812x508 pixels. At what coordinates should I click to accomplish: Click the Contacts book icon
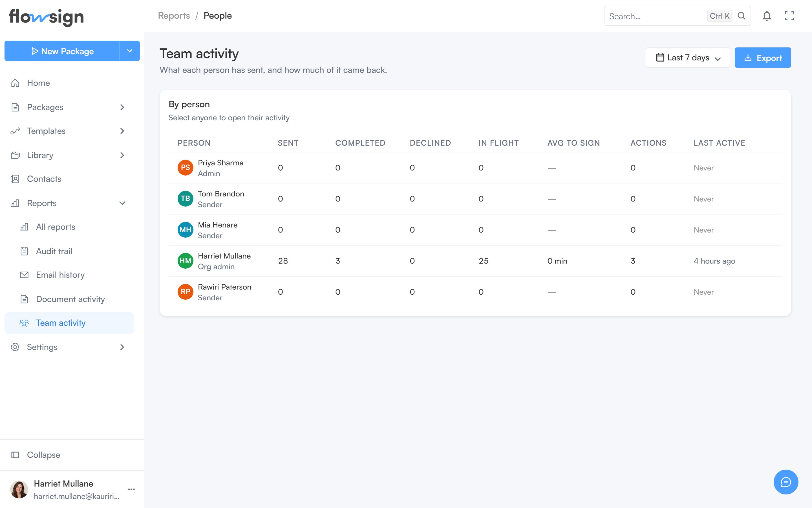15,179
